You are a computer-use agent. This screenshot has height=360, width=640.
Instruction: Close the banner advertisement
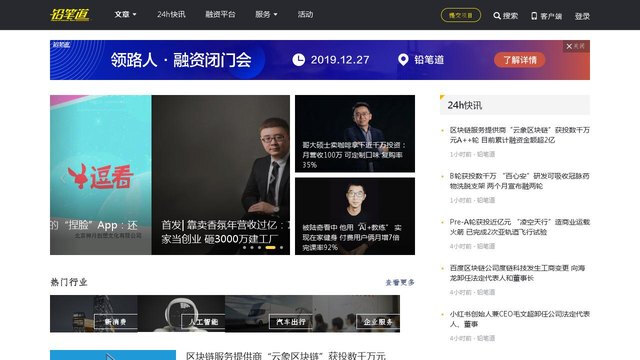(x=576, y=46)
